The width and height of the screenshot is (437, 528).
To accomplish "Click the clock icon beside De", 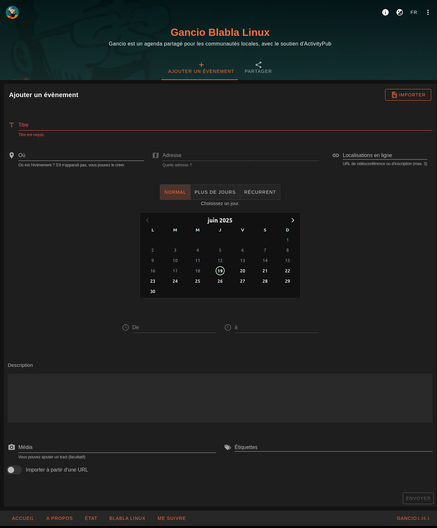I will tap(126, 327).
